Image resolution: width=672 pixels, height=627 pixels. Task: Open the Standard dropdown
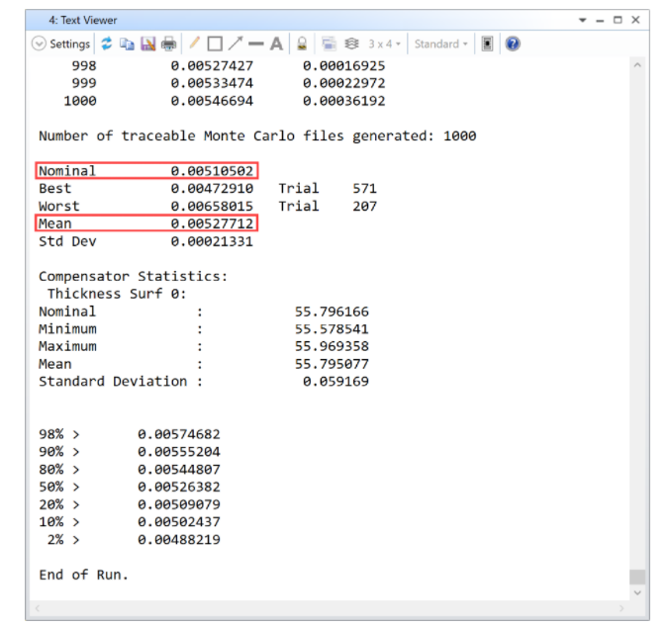tap(441, 45)
